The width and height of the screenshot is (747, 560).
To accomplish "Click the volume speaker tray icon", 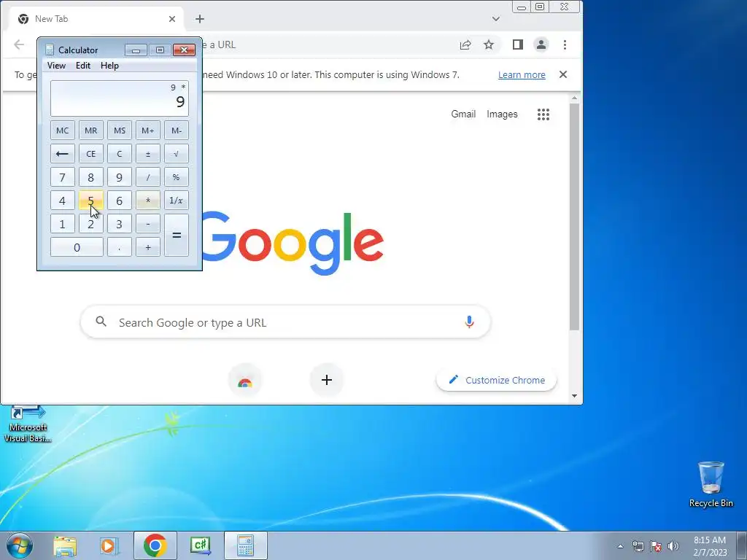I will pos(673,546).
